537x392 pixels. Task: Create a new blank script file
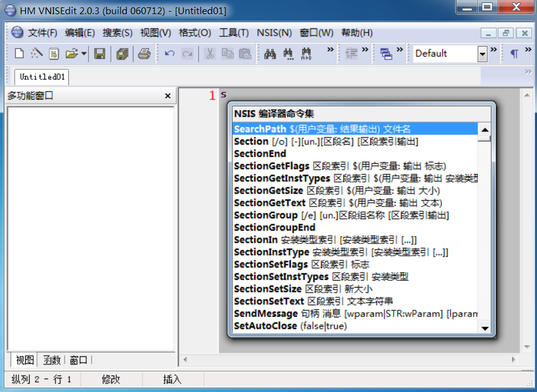click(x=19, y=53)
